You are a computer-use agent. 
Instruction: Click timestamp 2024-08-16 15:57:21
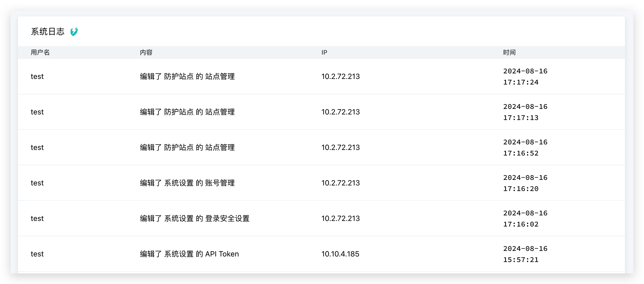(525, 254)
